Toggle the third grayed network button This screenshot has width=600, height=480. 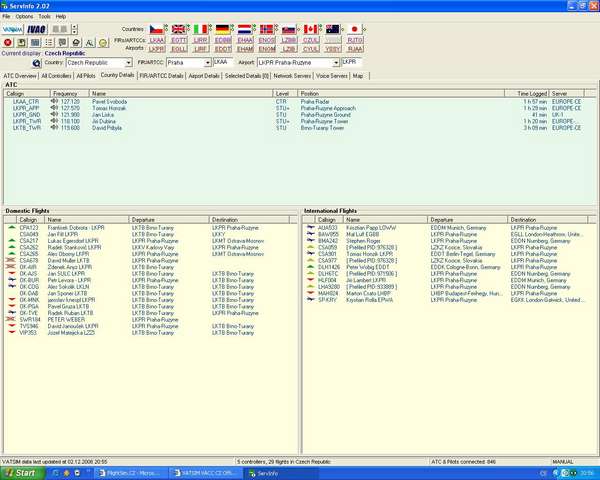point(60,29)
